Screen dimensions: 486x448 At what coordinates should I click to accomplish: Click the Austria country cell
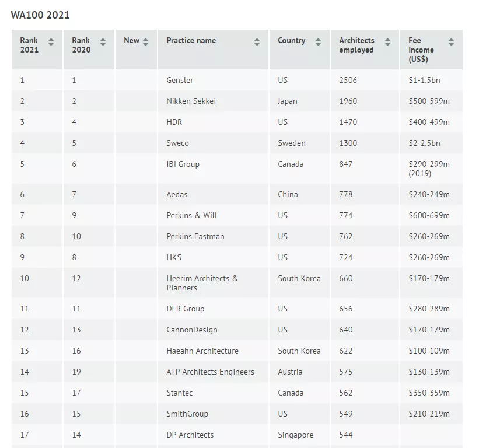click(x=300, y=372)
